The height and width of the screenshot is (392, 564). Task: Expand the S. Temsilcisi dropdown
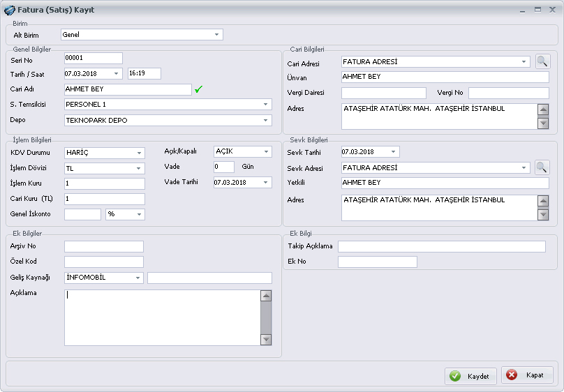pos(265,104)
